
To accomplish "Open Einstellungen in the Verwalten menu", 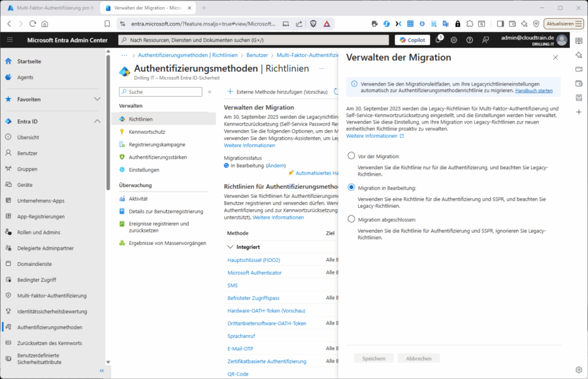I will coord(144,170).
